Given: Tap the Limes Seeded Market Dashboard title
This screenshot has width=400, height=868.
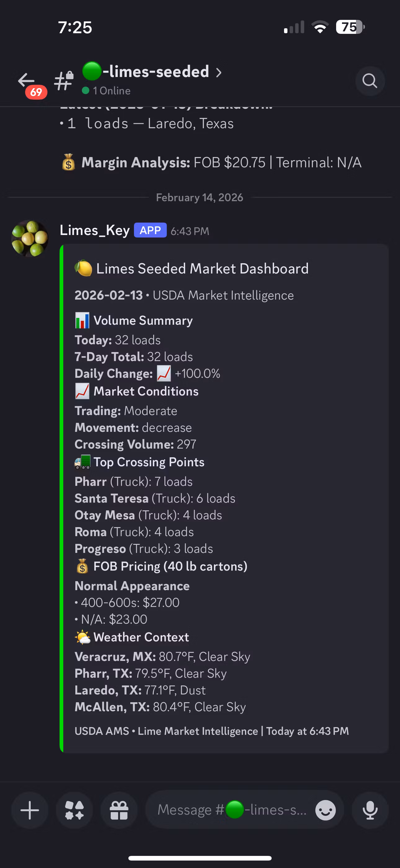Looking at the screenshot, I should (x=202, y=269).
